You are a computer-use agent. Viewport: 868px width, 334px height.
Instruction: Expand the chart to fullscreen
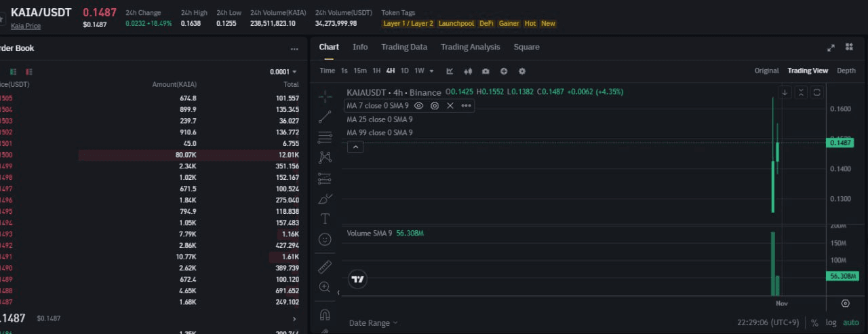[x=831, y=48]
